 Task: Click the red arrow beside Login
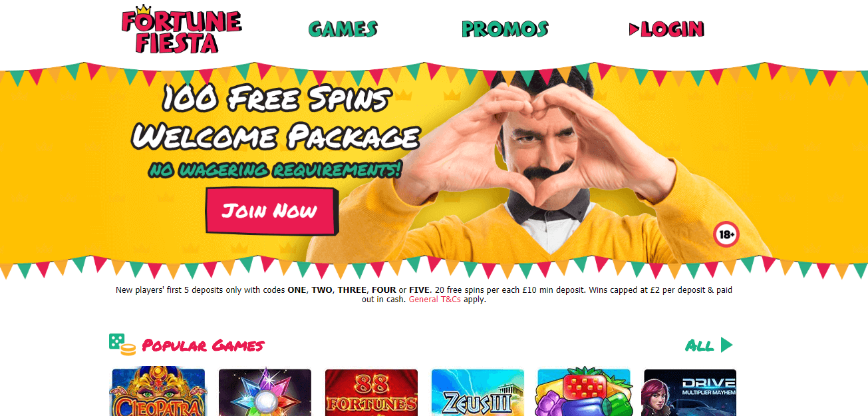(x=634, y=29)
